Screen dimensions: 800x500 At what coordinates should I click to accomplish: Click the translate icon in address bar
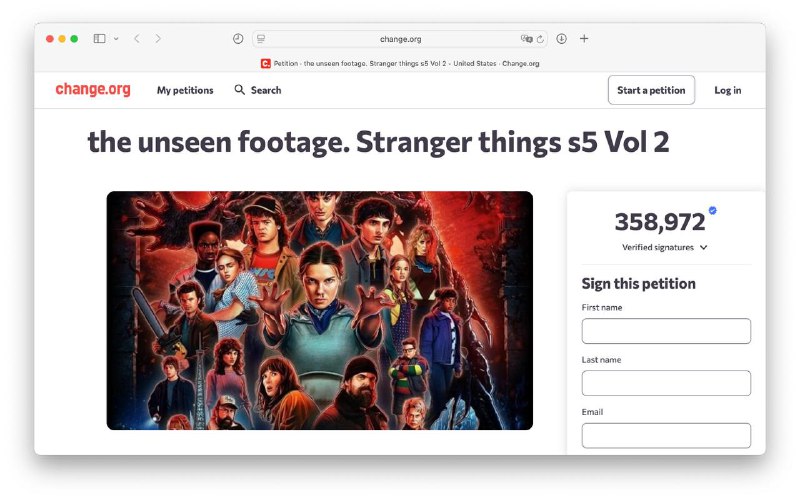point(526,39)
